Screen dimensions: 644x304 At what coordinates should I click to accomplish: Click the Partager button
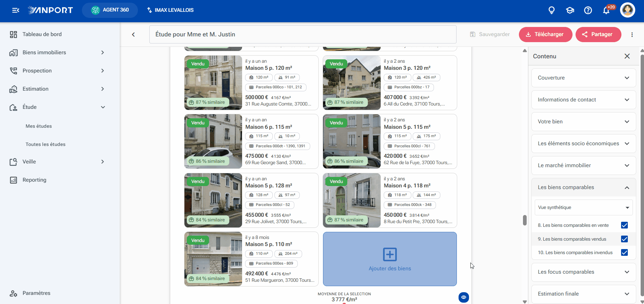pyautogui.click(x=598, y=34)
